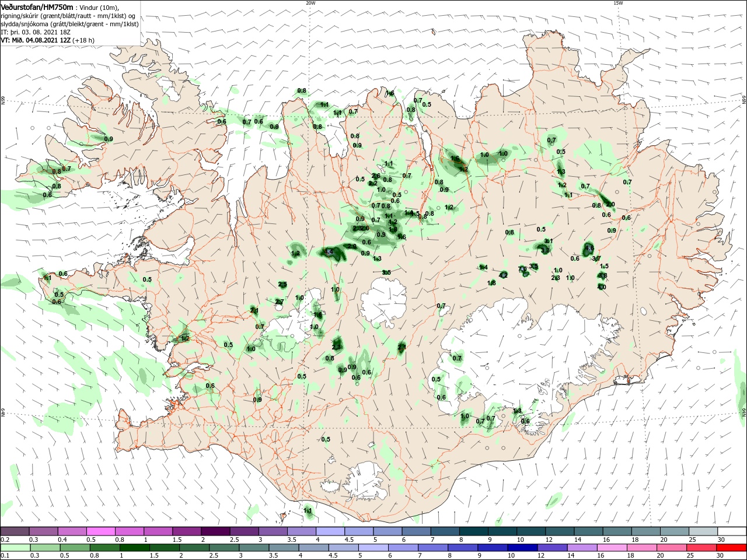747x560 pixels.
Task: Click the 20W longitude label
Action: coord(310,3)
